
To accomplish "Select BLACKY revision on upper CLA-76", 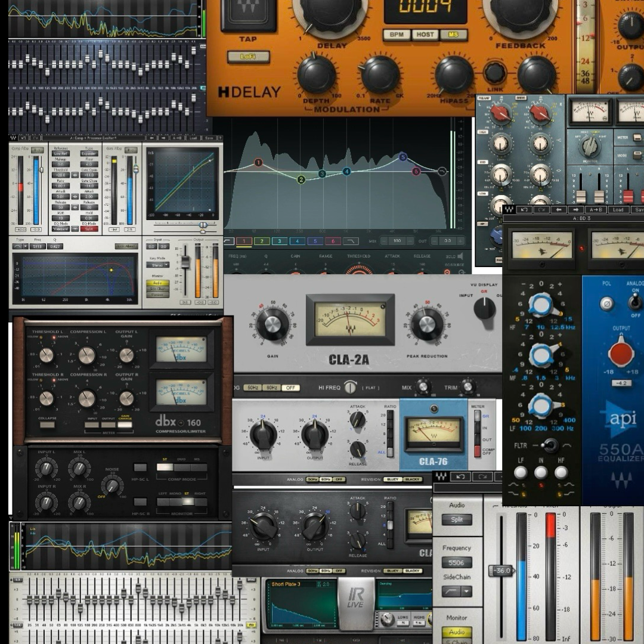I will [x=413, y=479].
